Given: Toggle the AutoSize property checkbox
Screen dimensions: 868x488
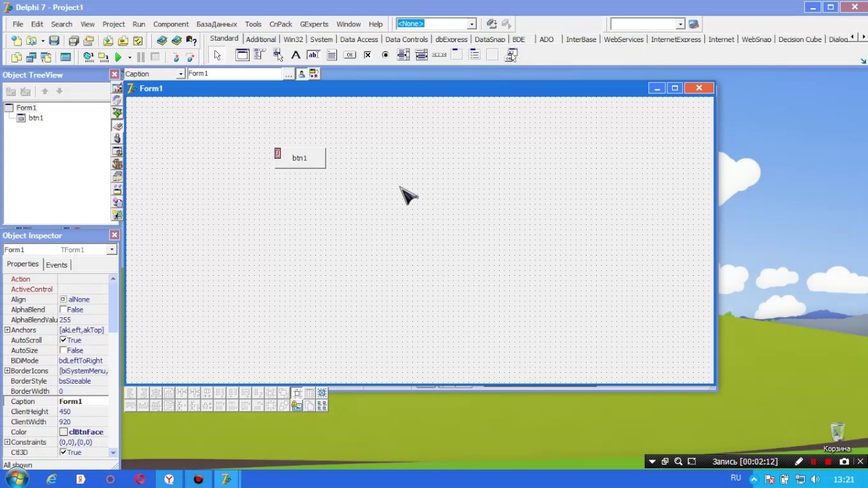Looking at the screenshot, I should (63, 350).
